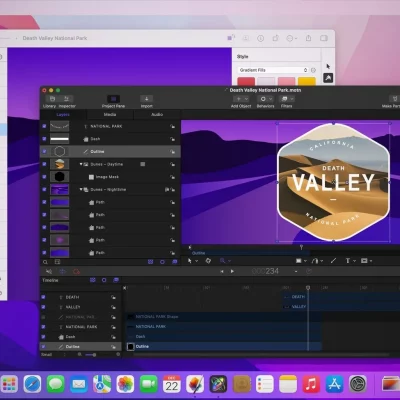400x400 pixels.
Task: Select the line drawing tool
Action: pos(333,261)
